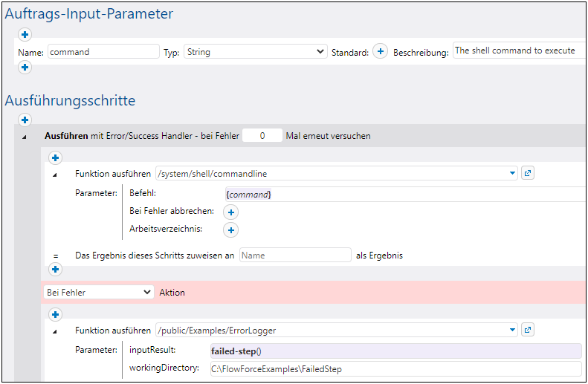The width and height of the screenshot is (588, 384).
Task: Click the Befehl field containing {command}
Action: coord(401,194)
